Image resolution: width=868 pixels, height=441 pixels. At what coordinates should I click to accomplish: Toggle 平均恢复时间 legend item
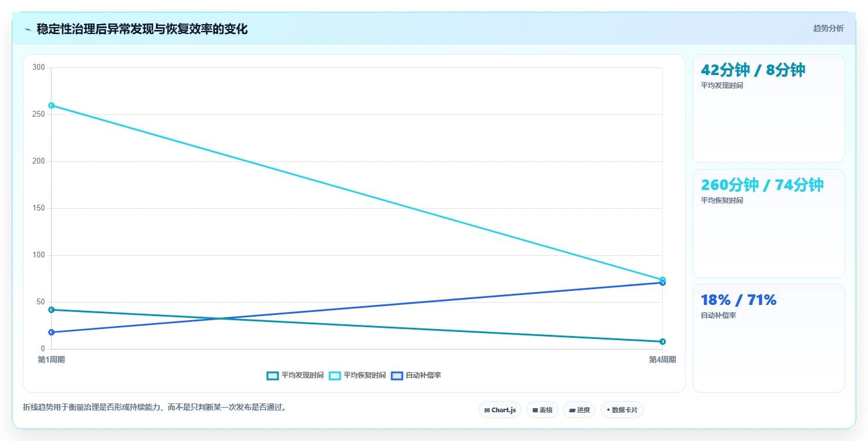357,375
